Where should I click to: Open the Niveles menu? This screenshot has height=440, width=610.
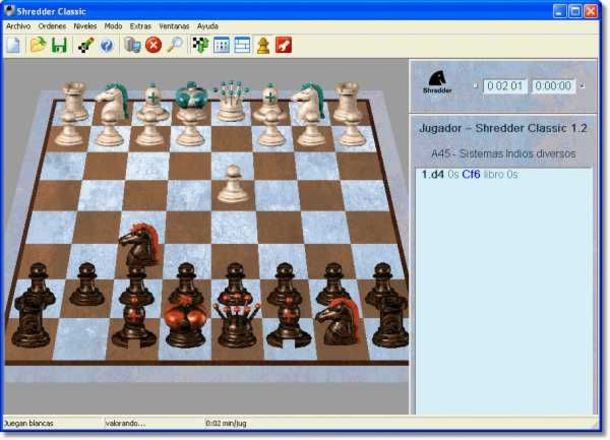tap(85, 26)
